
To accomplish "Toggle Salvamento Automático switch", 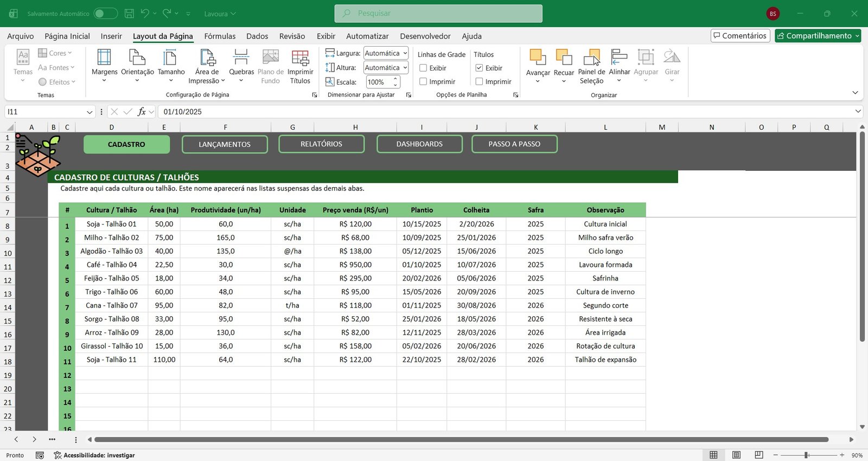I will tap(106, 14).
